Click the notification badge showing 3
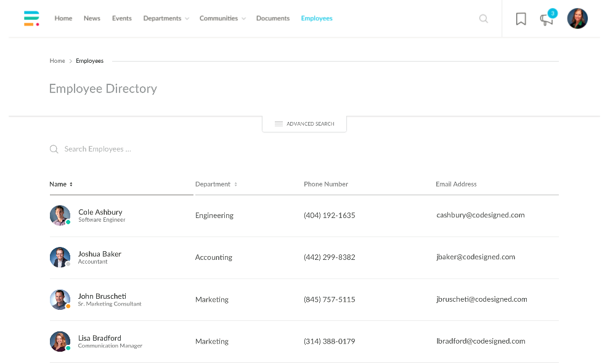Viewport: 610px width, 364px height. (553, 12)
